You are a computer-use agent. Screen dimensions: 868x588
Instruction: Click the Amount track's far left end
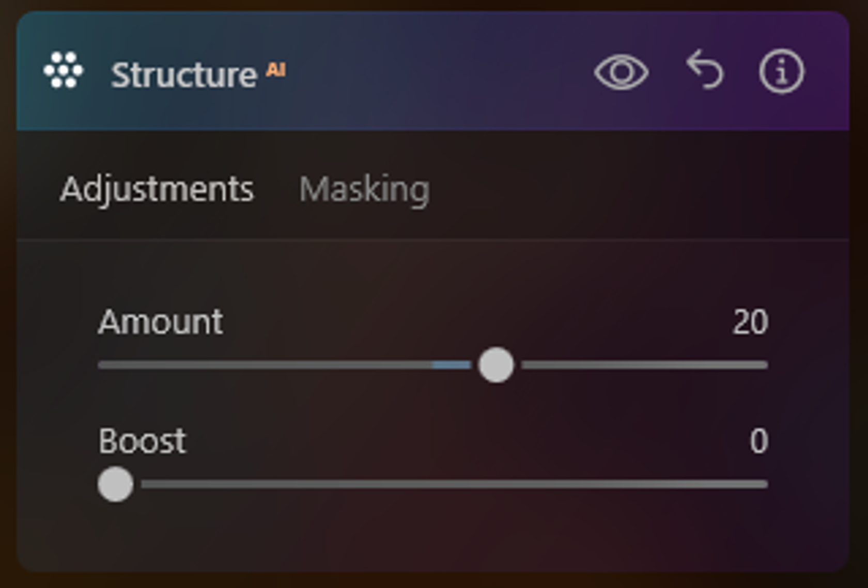click(x=103, y=365)
